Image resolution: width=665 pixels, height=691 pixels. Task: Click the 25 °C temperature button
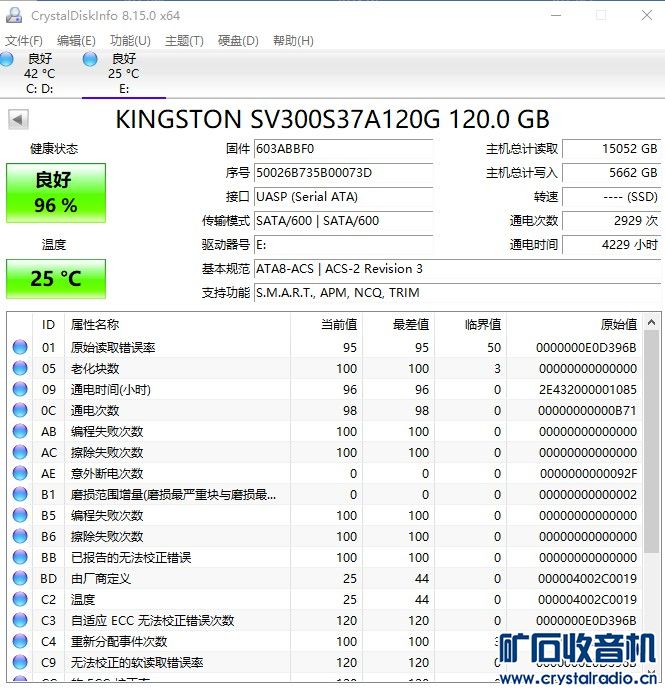click(56, 279)
